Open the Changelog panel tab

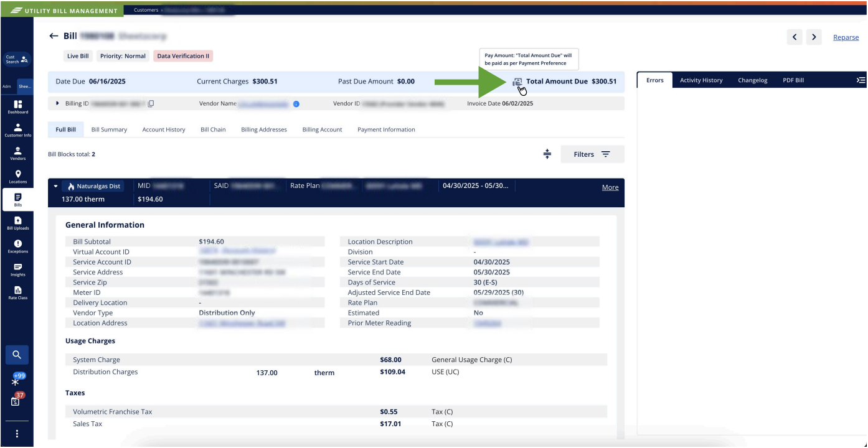click(x=753, y=80)
